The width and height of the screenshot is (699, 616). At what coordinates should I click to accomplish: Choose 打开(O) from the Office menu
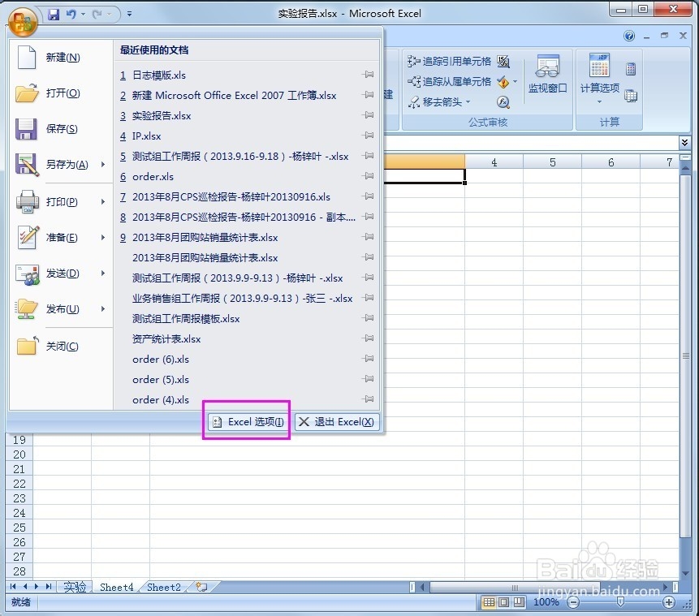click(61, 93)
